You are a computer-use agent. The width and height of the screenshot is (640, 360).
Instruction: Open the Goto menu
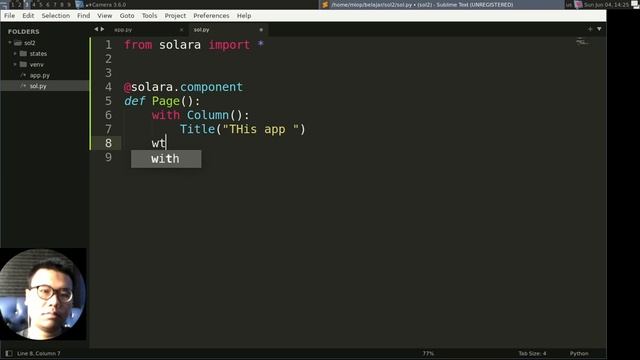(127, 16)
